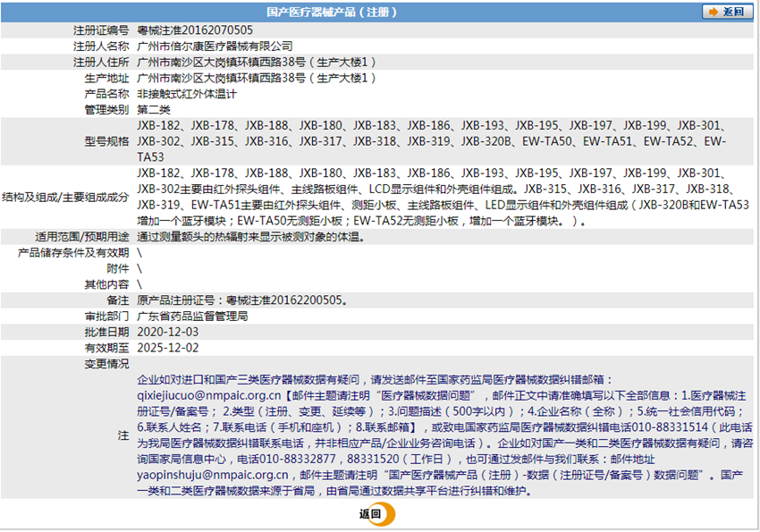Click the 管理类别 label
Viewport: 760px width, 532px height.
click(x=106, y=109)
